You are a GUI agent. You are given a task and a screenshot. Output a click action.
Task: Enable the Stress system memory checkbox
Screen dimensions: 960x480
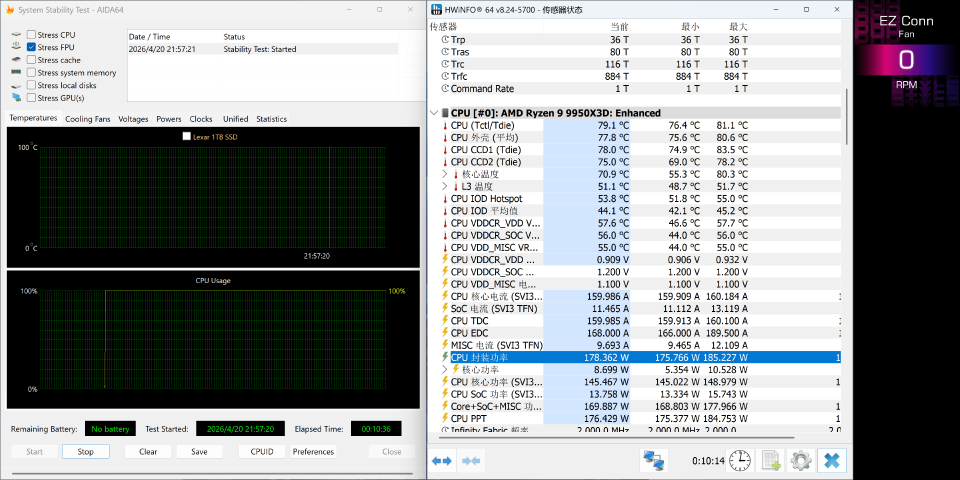point(31,73)
